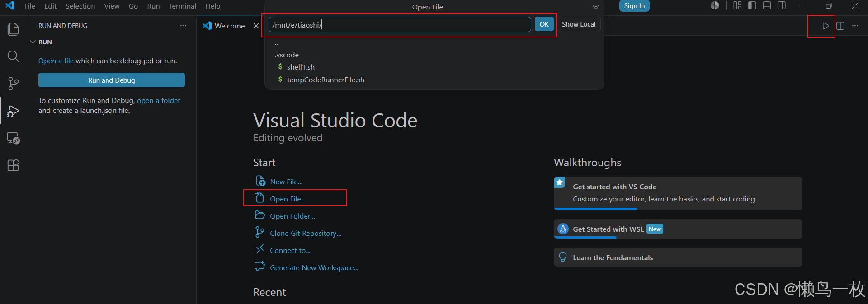Close the Welcome tab
The image size is (868, 304).
click(x=256, y=26)
